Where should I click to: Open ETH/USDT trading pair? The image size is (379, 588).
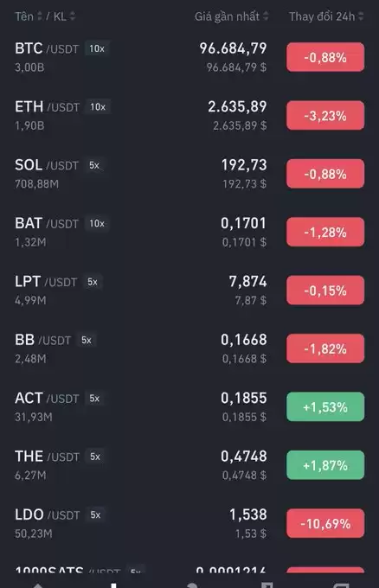[x=189, y=116]
